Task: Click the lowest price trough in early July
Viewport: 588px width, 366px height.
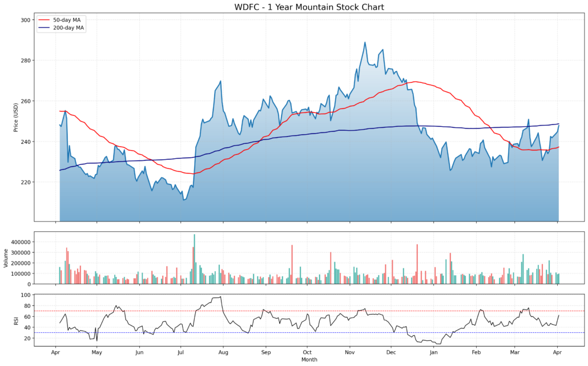Action: coord(183,200)
